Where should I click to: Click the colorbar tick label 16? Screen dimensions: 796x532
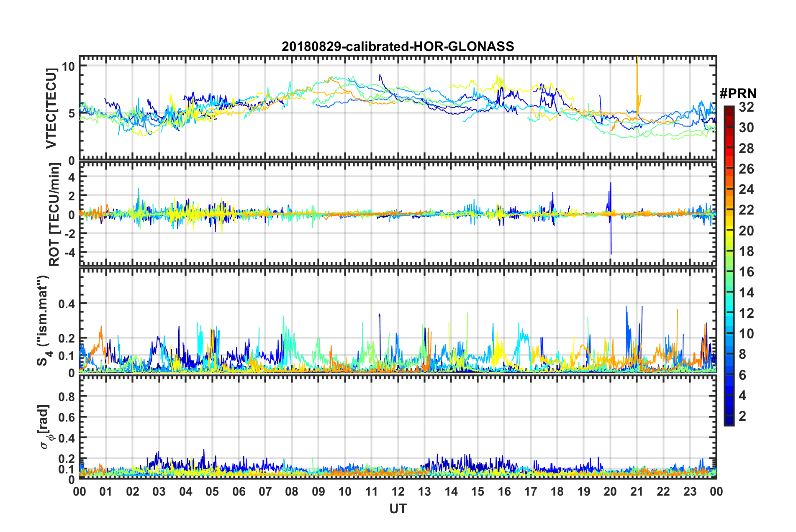tap(746, 272)
